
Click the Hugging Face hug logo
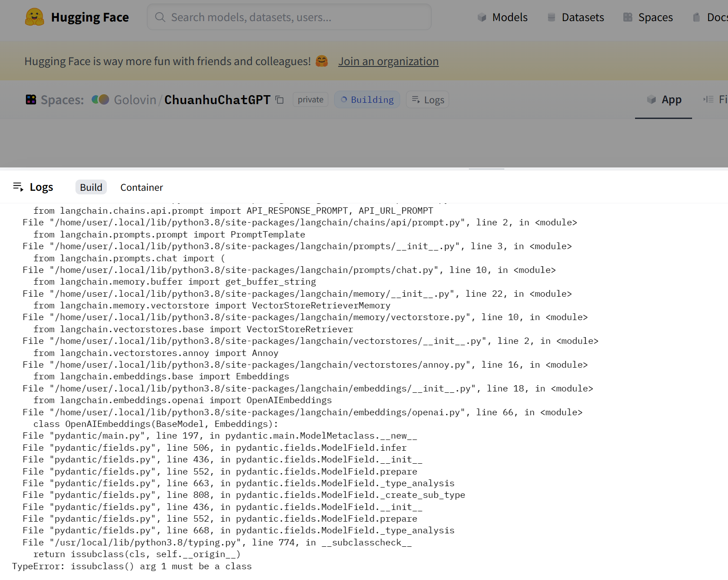click(x=34, y=17)
